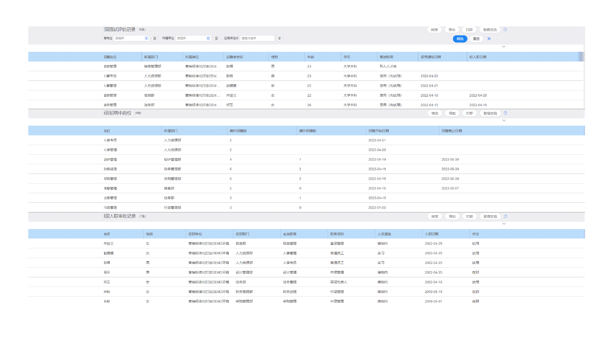Type in the 应聘者姓名 search keyword field
Viewport: 613px width, 364px height.
(257, 38)
